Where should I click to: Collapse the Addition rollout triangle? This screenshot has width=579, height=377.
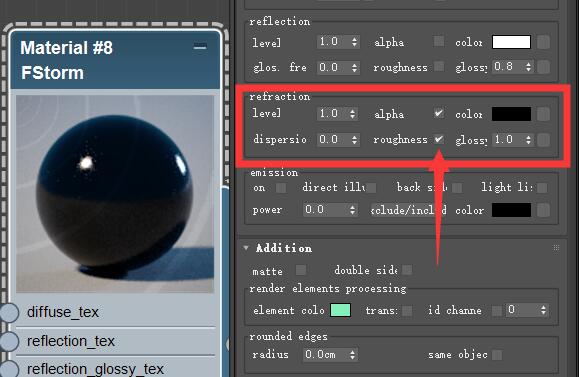246,248
